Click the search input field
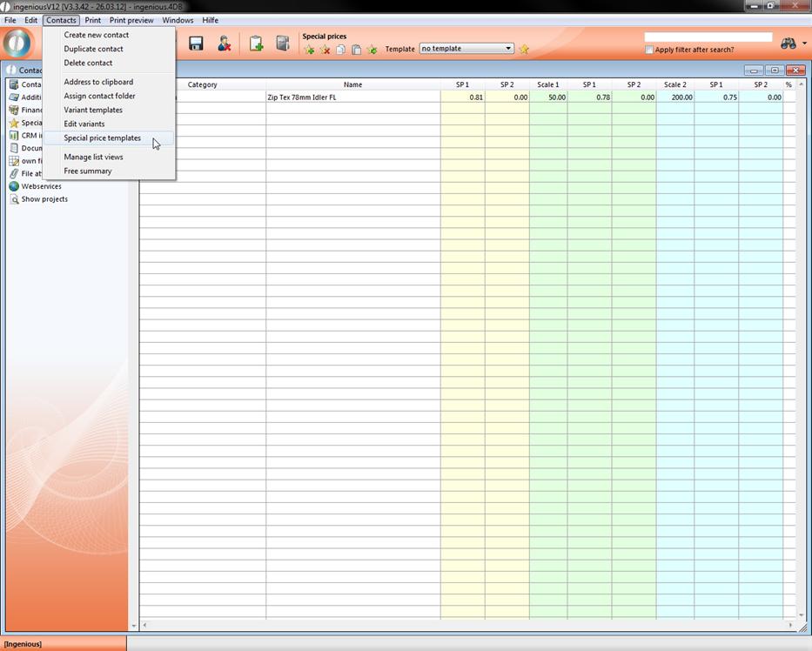The width and height of the screenshot is (812, 651). point(708,37)
